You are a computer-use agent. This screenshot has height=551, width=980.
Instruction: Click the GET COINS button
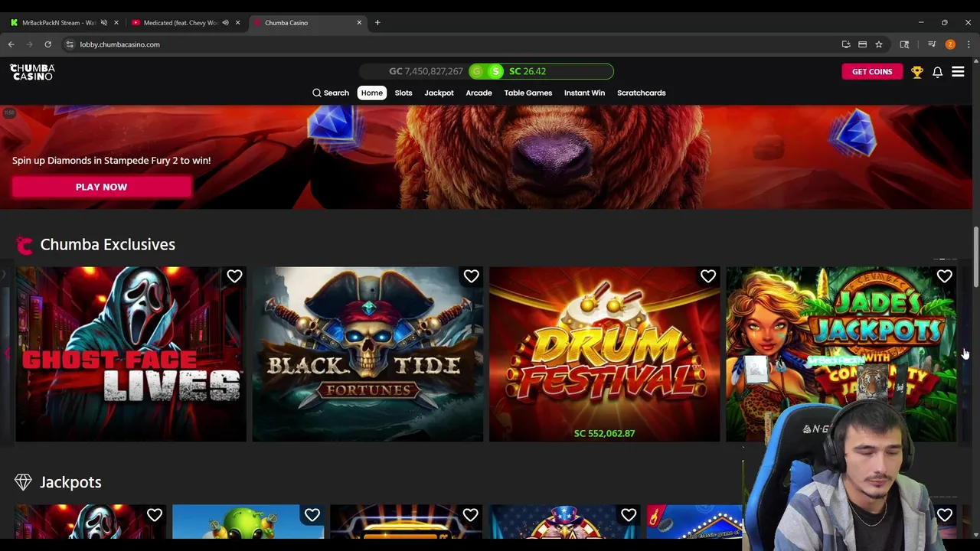(x=872, y=71)
